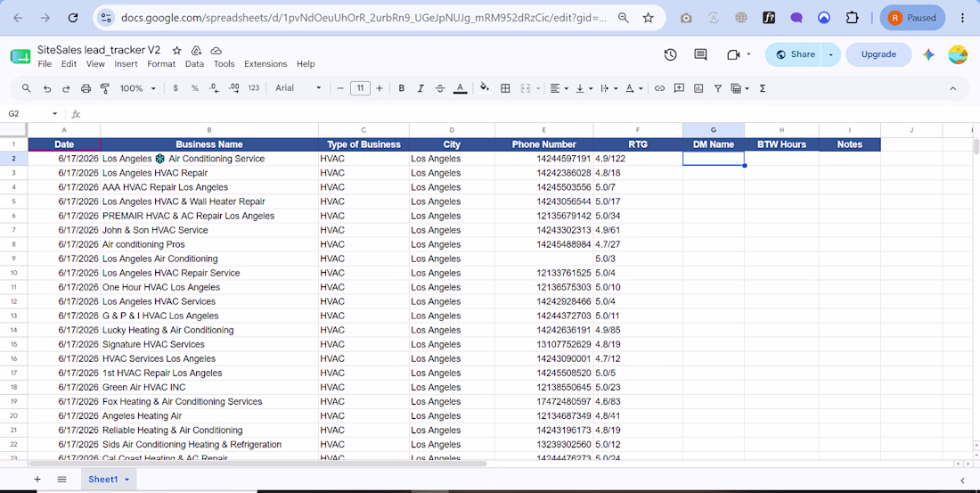Format as percent
The height and width of the screenshot is (493, 980).
click(x=195, y=88)
